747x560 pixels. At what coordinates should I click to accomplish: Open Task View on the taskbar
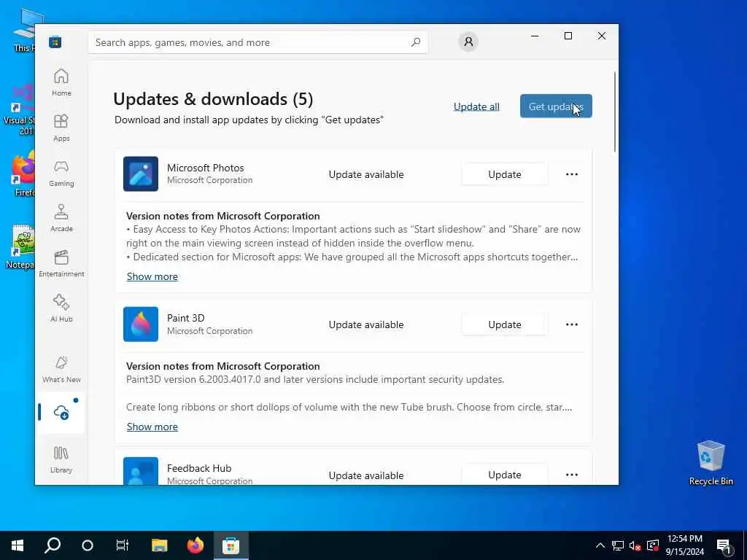pos(123,545)
